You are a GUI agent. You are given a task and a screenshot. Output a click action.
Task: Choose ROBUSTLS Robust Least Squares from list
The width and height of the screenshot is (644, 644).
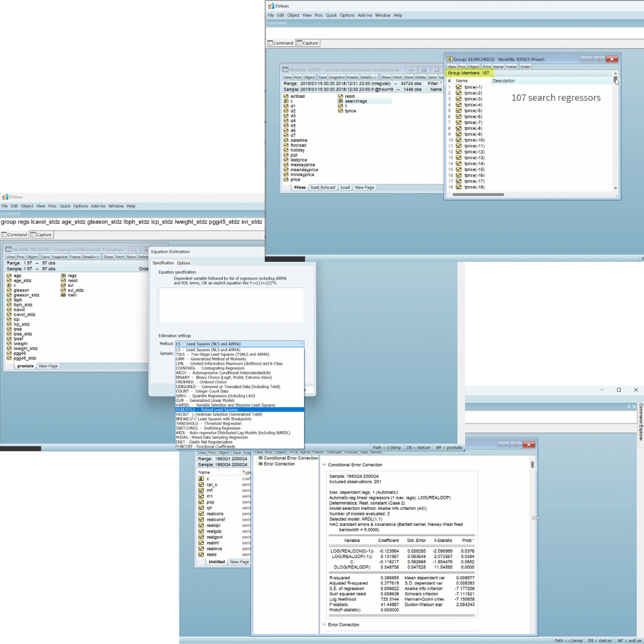coord(239,410)
